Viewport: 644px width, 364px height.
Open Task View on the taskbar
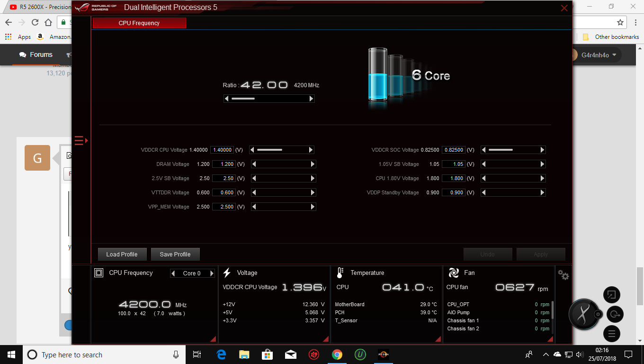pyautogui.click(x=197, y=355)
